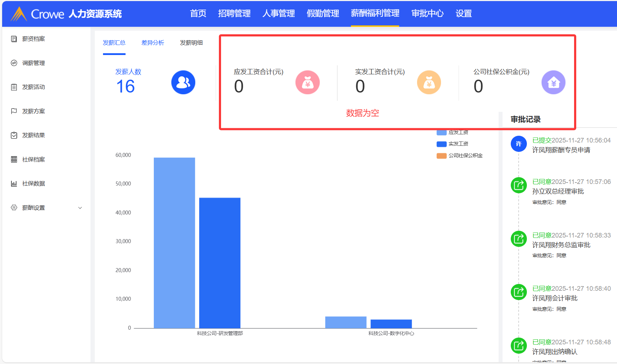Click the 孙立双总经理审批 record text
Screen dimensions: 617x364
coord(558,191)
